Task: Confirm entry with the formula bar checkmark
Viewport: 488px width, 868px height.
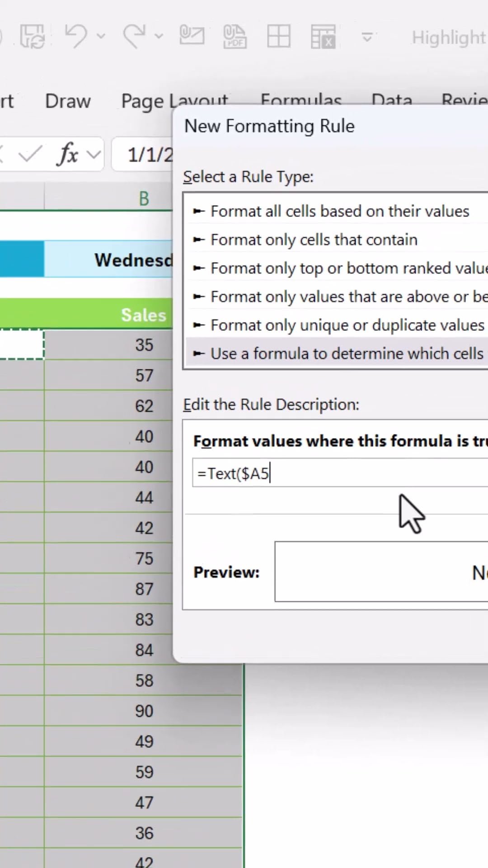Action: 30,155
